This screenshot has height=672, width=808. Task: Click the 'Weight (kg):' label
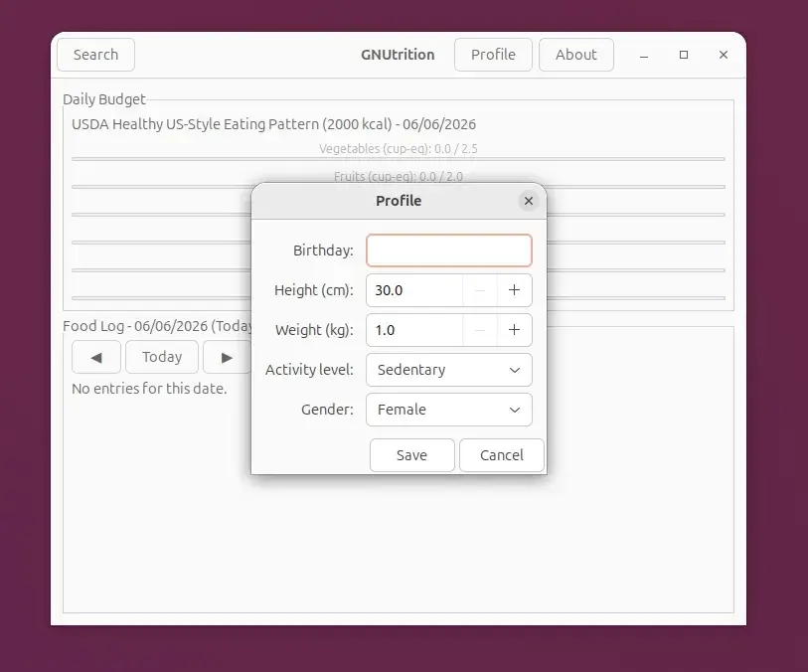(314, 330)
